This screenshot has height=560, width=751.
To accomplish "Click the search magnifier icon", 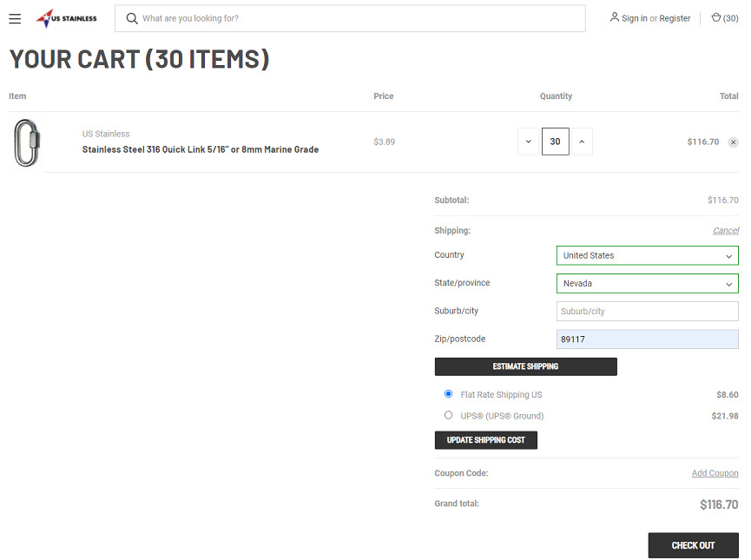I will [x=132, y=18].
